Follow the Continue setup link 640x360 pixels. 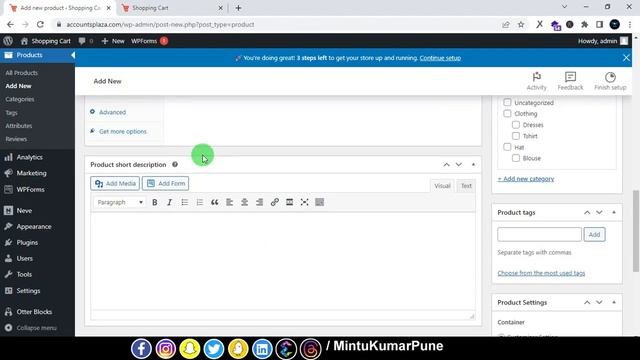(x=440, y=58)
